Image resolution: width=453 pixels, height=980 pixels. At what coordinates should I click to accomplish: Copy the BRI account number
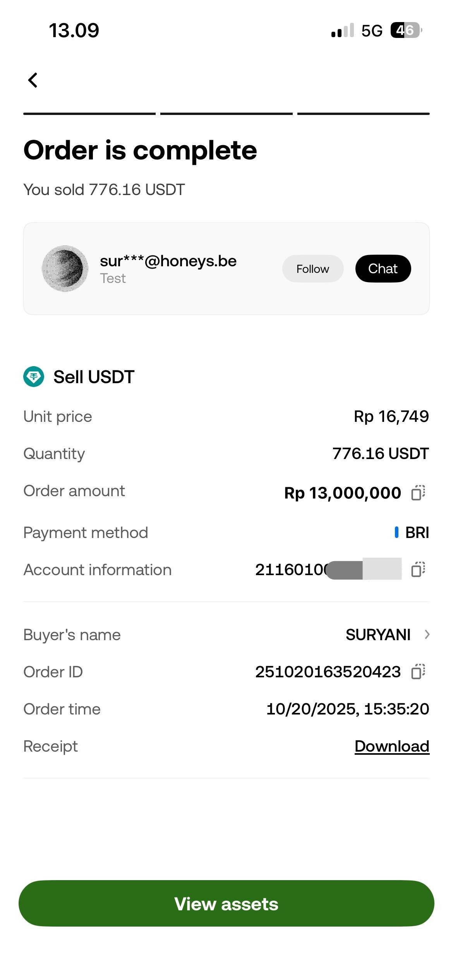(418, 569)
